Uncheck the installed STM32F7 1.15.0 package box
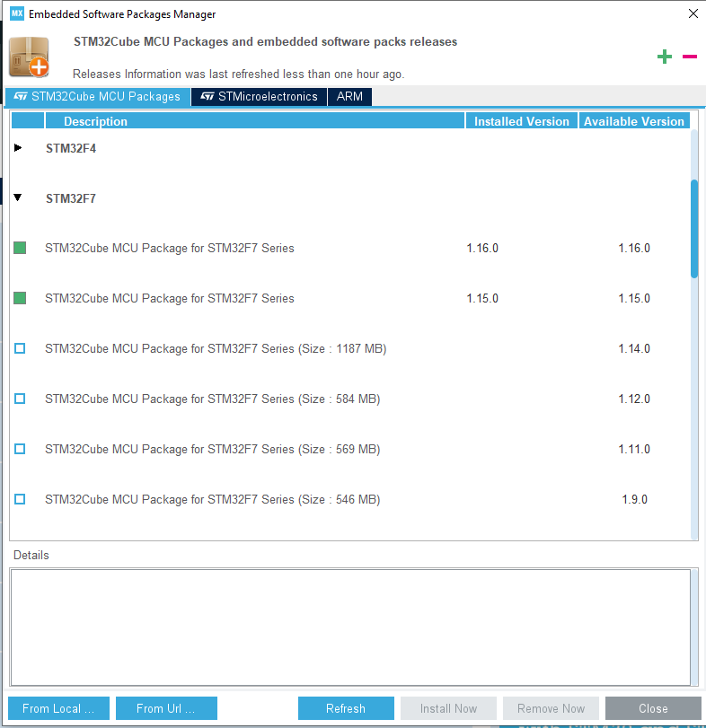The height and width of the screenshot is (728, 706). (20, 298)
